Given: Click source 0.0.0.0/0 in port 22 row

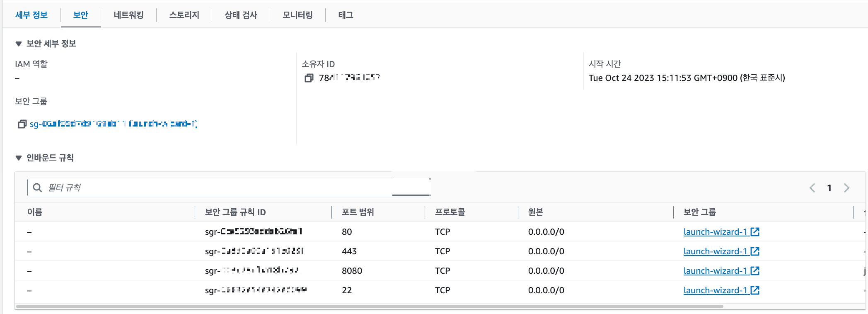Looking at the screenshot, I should click(546, 290).
